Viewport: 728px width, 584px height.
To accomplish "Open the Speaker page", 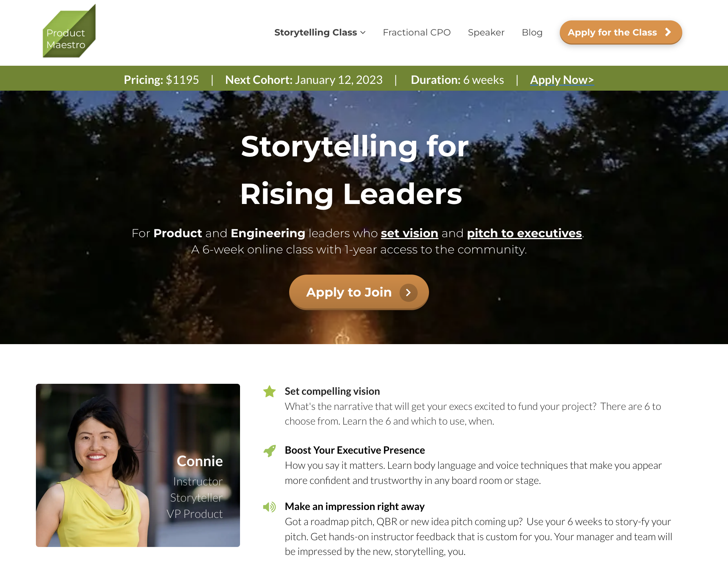I will click(486, 32).
